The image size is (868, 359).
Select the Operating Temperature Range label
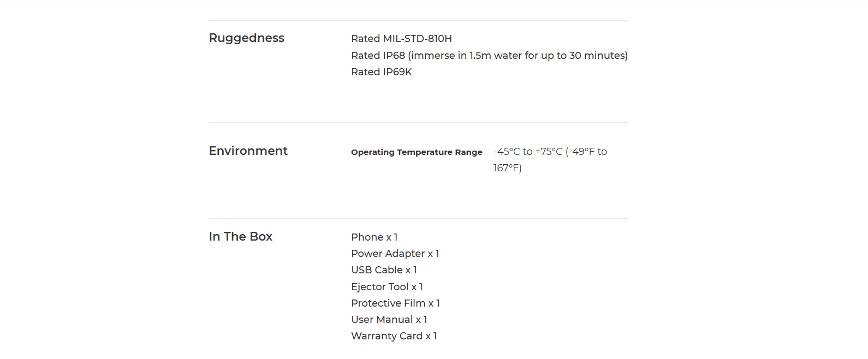tap(417, 152)
